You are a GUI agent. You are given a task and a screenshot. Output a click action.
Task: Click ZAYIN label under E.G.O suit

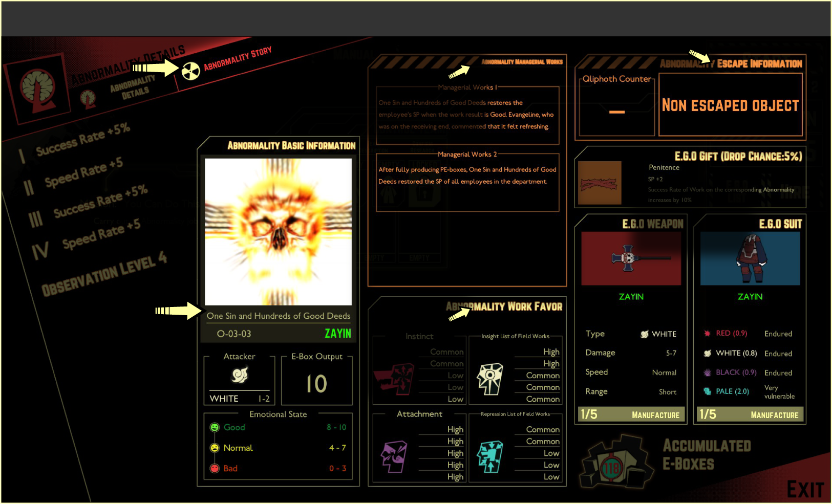pyautogui.click(x=750, y=297)
